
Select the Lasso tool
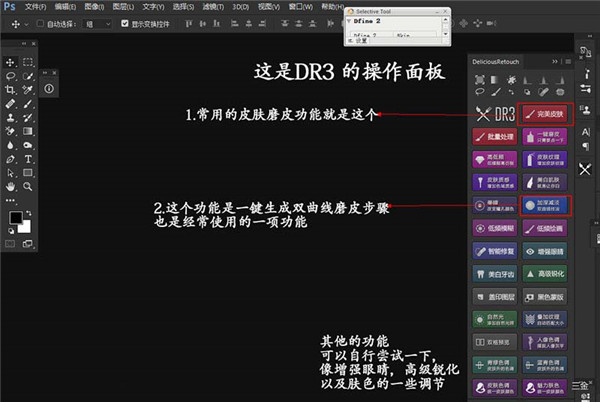pyautogui.click(x=10, y=76)
